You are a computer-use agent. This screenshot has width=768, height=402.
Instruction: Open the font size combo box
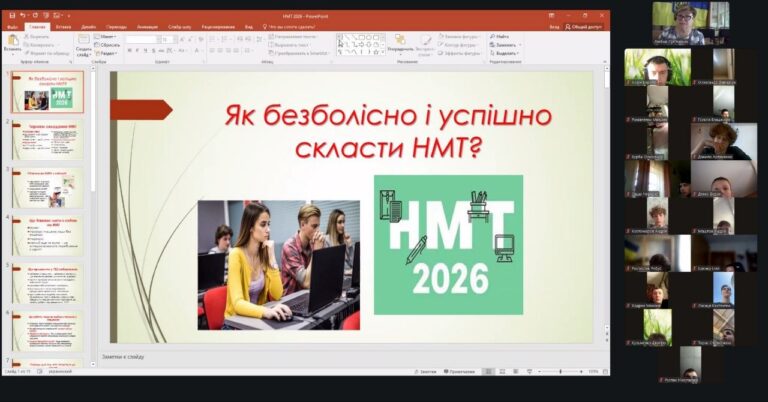(168, 39)
